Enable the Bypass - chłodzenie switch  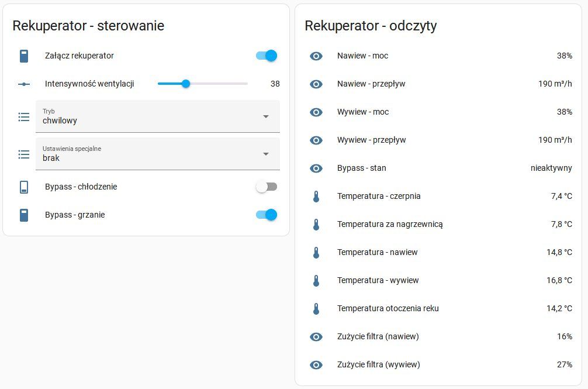(267, 187)
